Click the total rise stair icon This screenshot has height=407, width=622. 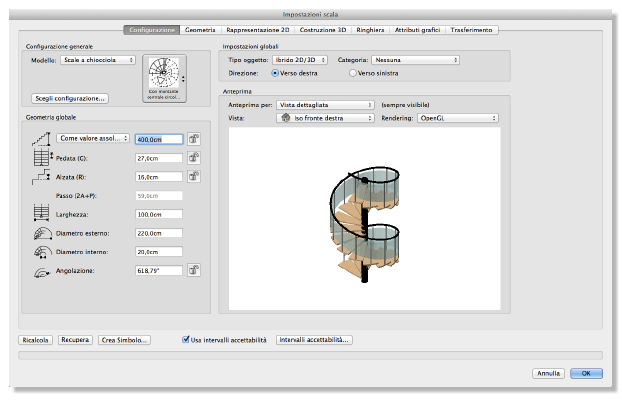point(41,139)
